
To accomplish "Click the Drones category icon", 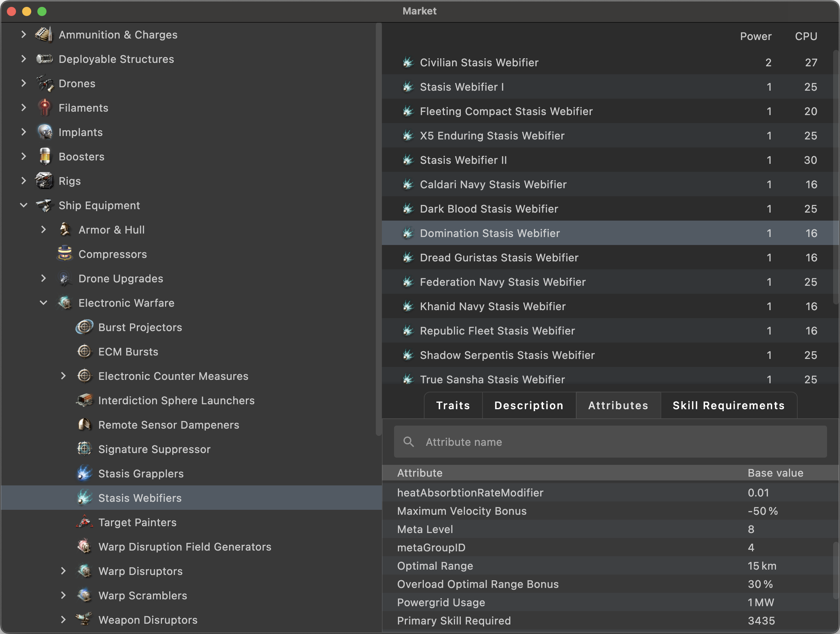I will tap(45, 83).
